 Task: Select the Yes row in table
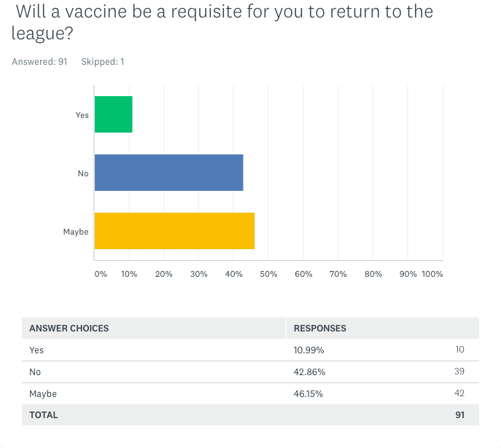coord(250,350)
